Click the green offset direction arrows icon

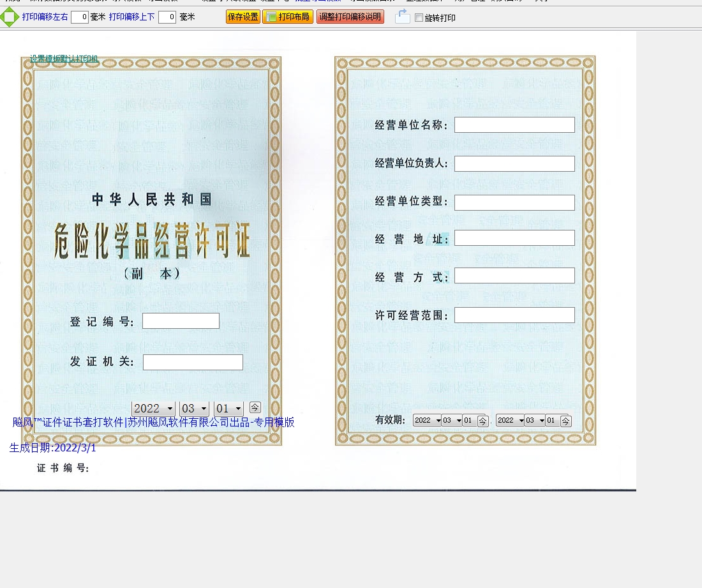click(x=10, y=17)
